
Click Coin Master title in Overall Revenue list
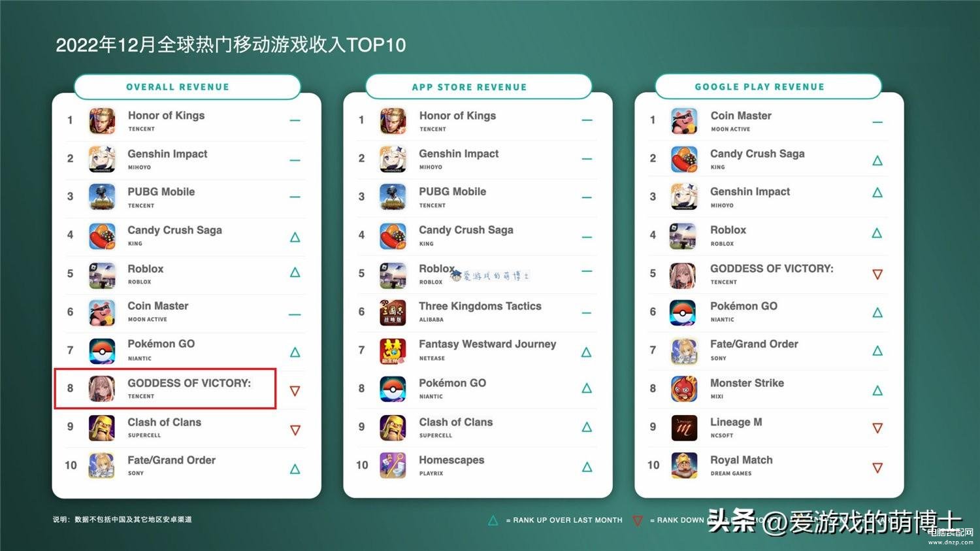click(x=157, y=306)
